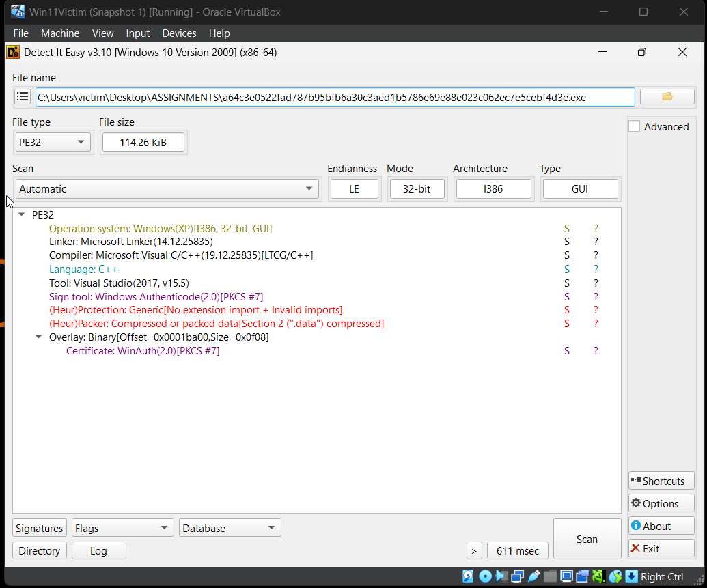The height and width of the screenshot is (588, 707).
Task: Open the folder browse icon for file selection
Action: [667, 96]
